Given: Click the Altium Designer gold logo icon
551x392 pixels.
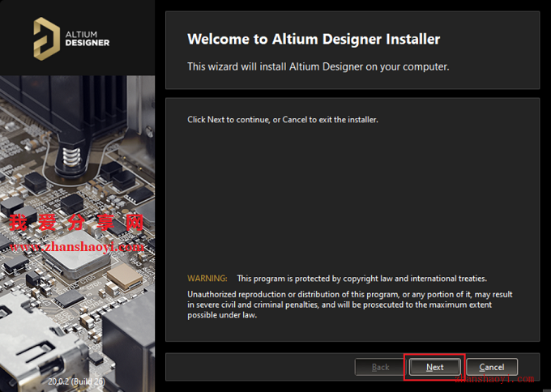Looking at the screenshot, I should tap(46, 39).
